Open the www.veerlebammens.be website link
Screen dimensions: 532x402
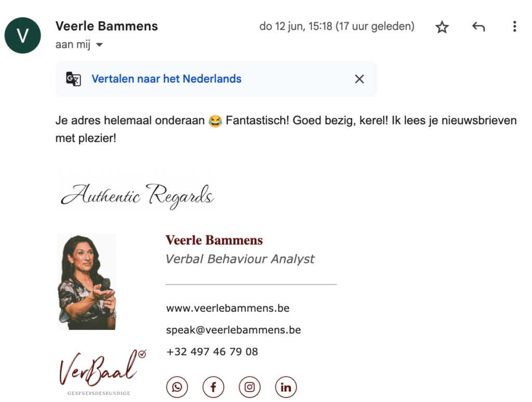click(228, 308)
